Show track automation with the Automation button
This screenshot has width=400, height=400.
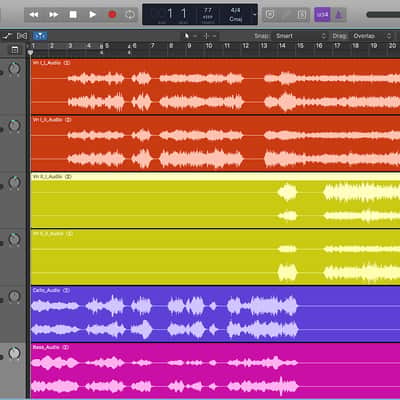(7, 36)
